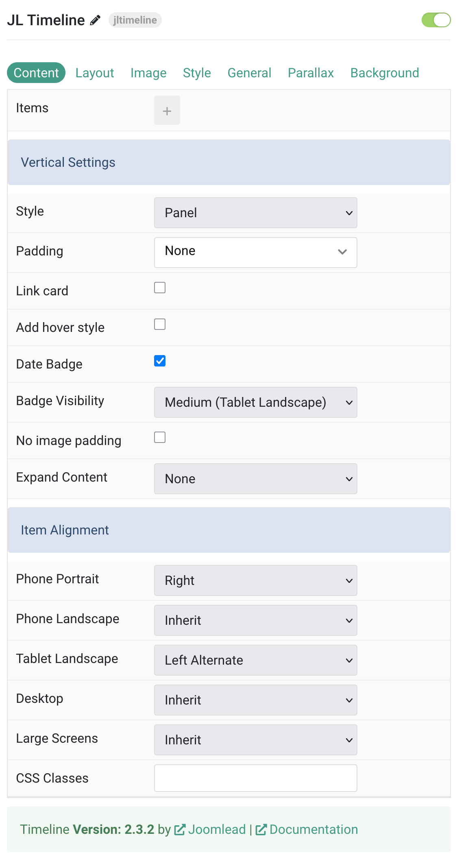Toggle the module enabled switch
Screen dimensions: 457x868
click(436, 20)
